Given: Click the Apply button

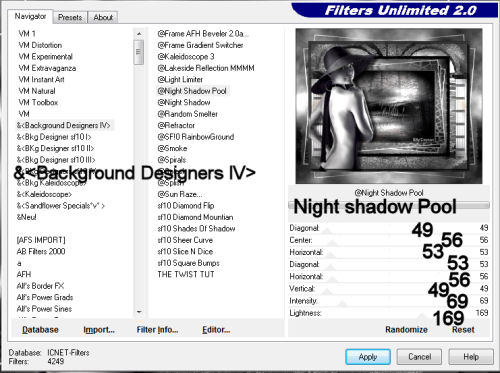Looking at the screenshot, I should (368, 357).
